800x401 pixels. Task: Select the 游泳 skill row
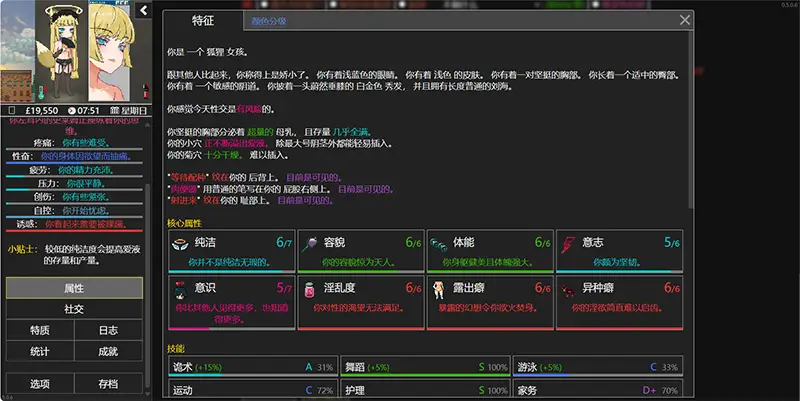pyautogui.click(x=598, y=367)
